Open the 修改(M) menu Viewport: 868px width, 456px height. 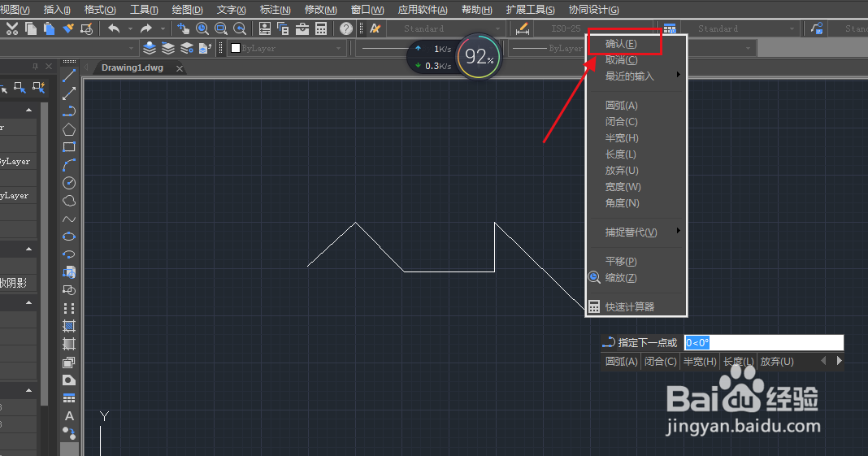point(320,10)
